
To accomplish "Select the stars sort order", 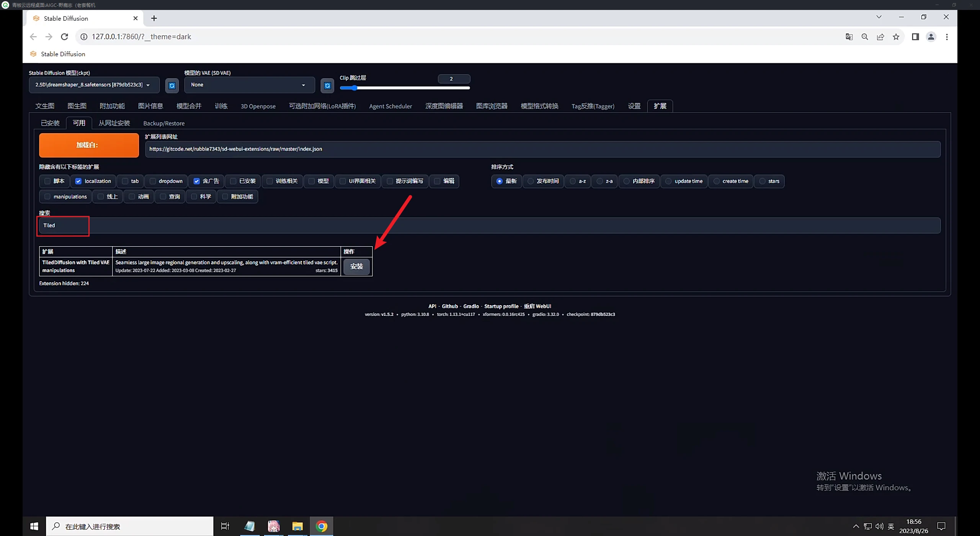I will tap(762, 181).
